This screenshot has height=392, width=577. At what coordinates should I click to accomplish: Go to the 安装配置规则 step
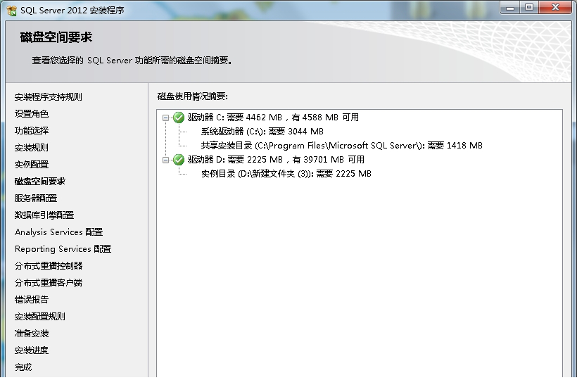pyautogui.click(x=40, y=317)
